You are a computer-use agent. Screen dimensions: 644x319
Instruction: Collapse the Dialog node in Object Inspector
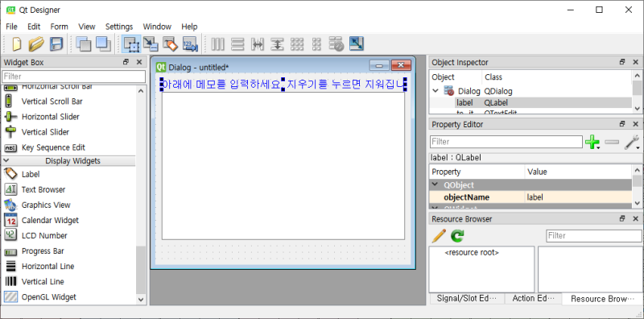436,91
